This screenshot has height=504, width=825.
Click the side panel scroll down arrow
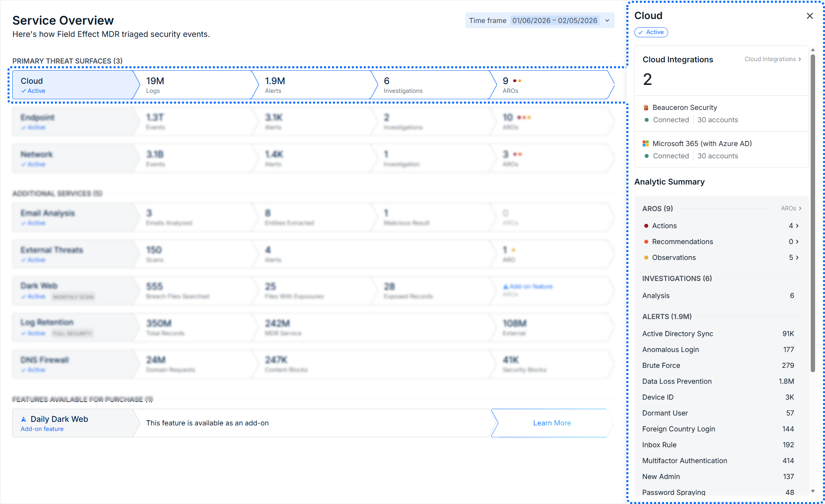click(x=813, y=491)
